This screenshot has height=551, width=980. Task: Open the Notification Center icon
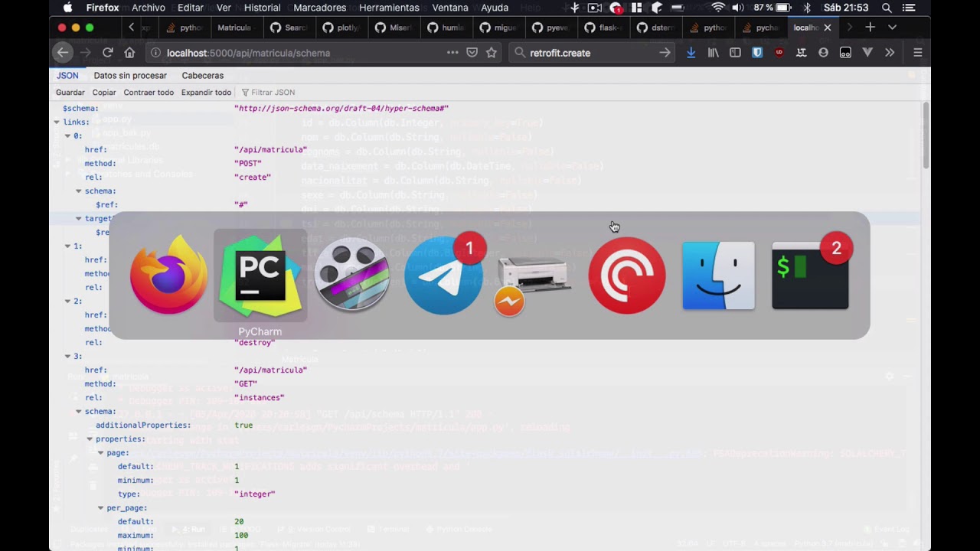(909, 8)
